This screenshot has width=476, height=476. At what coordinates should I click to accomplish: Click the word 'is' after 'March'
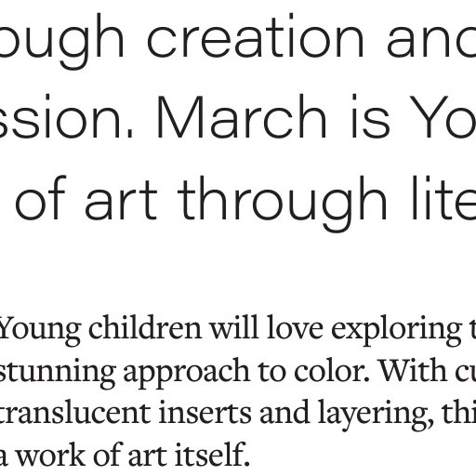click(x=370, y=116)
